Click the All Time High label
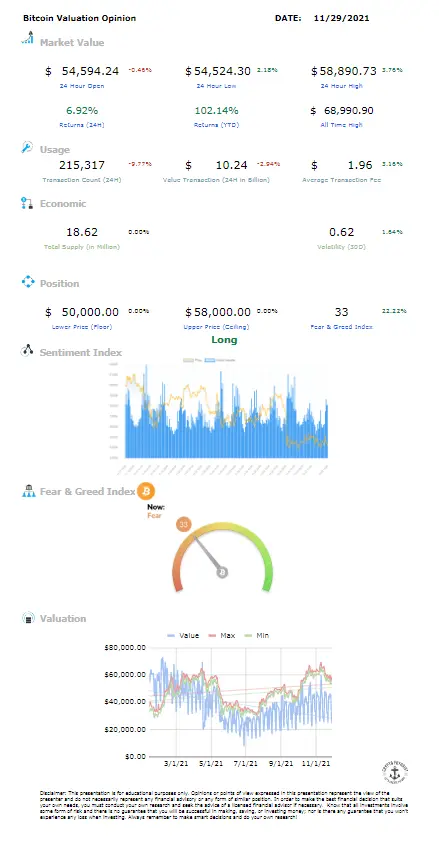Image resolution: width=439 pixels, height=842 pixels. pos(343,125)
